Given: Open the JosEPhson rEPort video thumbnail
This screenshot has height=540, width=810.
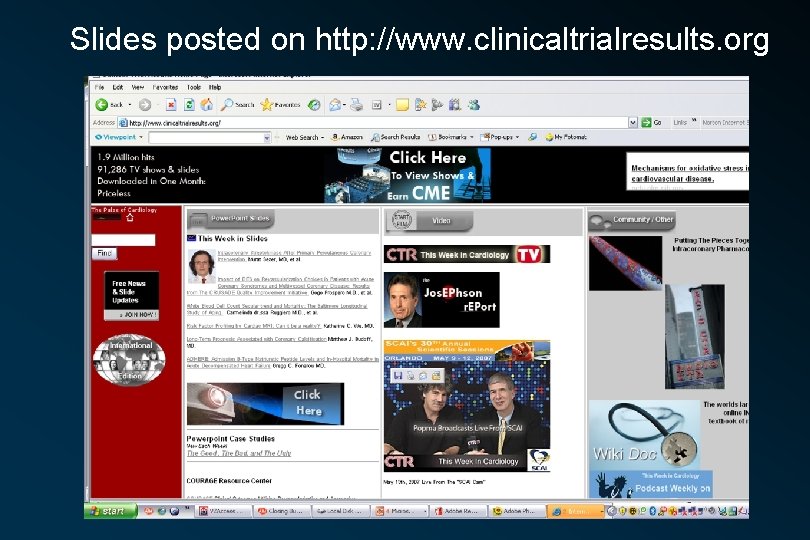Looking at the screenshot, I should (x=442, y=300).
